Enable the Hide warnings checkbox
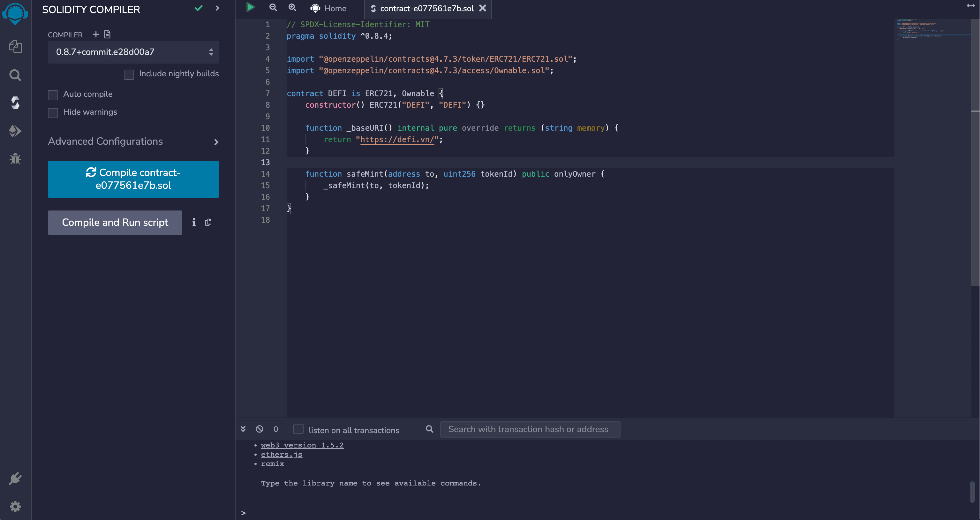This screenshot has width=980, height=520. [53, 111]
